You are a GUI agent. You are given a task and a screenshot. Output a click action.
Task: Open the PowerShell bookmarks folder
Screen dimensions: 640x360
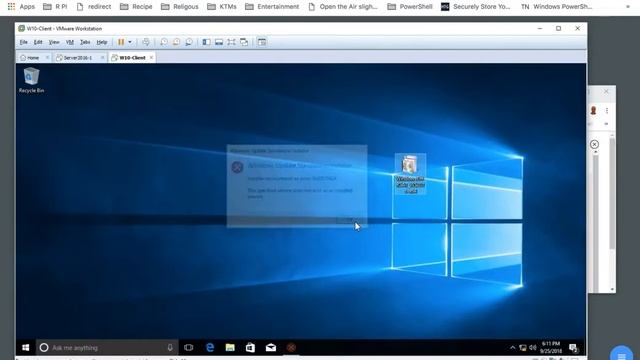coord(409,7)
